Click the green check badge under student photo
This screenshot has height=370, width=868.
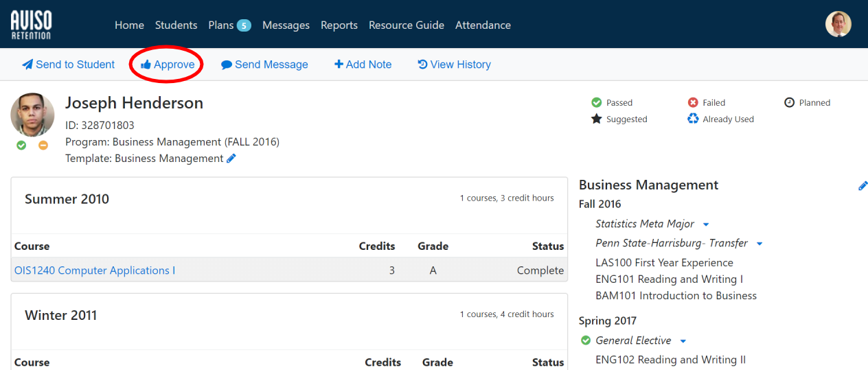click(21, 145)
